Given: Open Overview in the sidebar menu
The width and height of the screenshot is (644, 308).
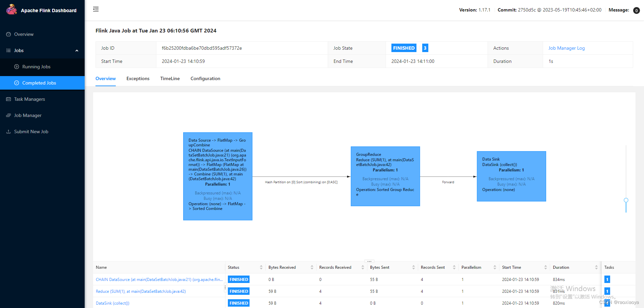Looking at the screenshot, I should point(42,34).
